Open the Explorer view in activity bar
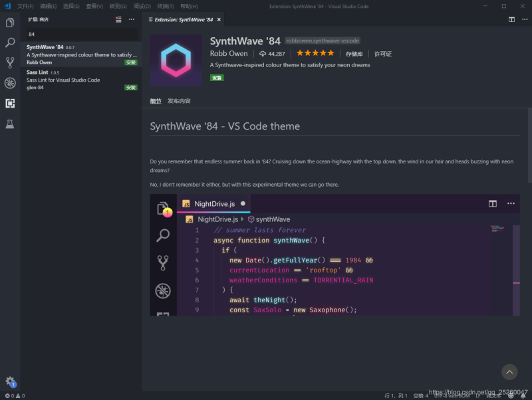 [x=10, y=23]
